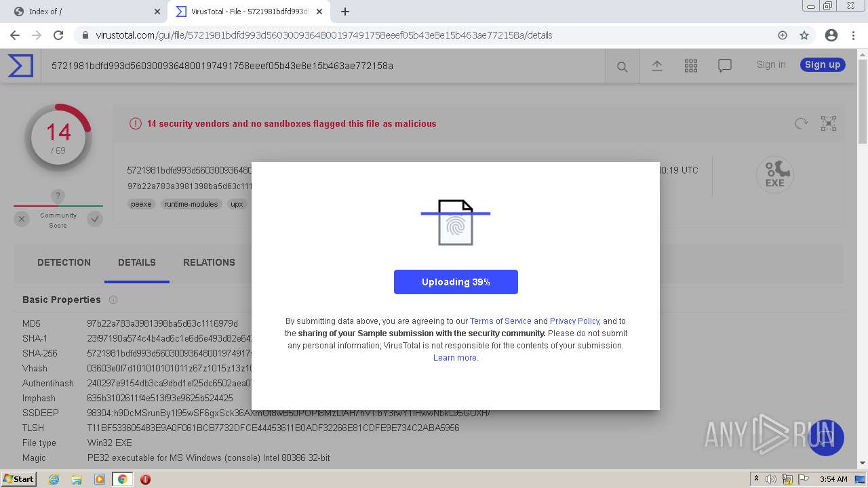Open the apps grid icon
The width and height of the screenshot is (868, 488).
click(x=691, y=66)
